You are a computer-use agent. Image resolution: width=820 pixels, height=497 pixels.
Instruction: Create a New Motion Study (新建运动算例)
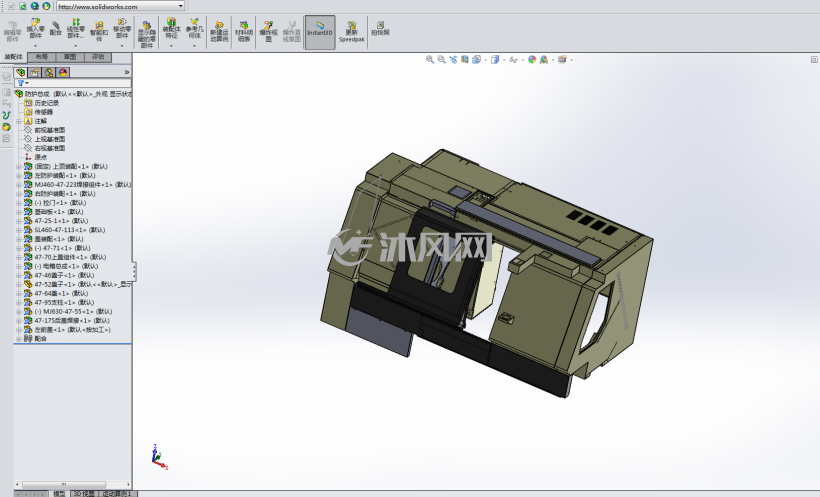pyautogui.click(x=219, y=31)
